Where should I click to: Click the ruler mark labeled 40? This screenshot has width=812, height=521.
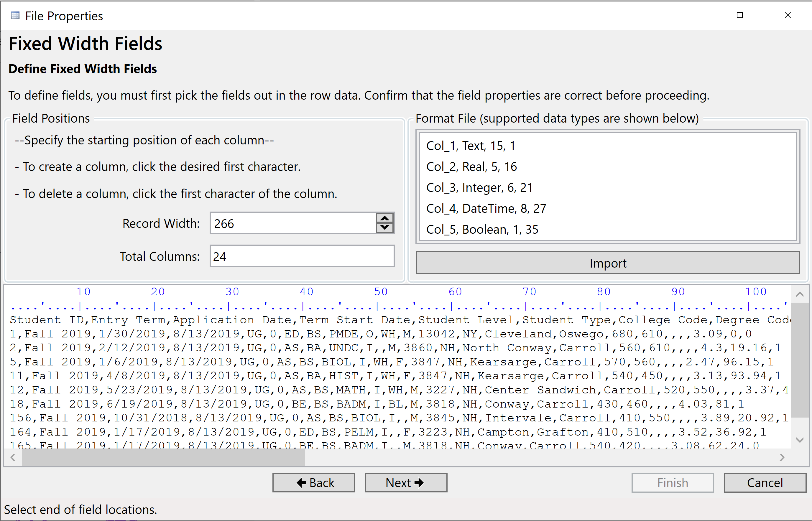[x=307, y=292]
